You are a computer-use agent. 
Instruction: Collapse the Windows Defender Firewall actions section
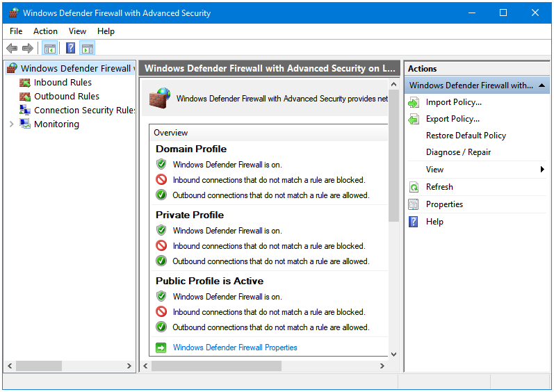[541, 85]
